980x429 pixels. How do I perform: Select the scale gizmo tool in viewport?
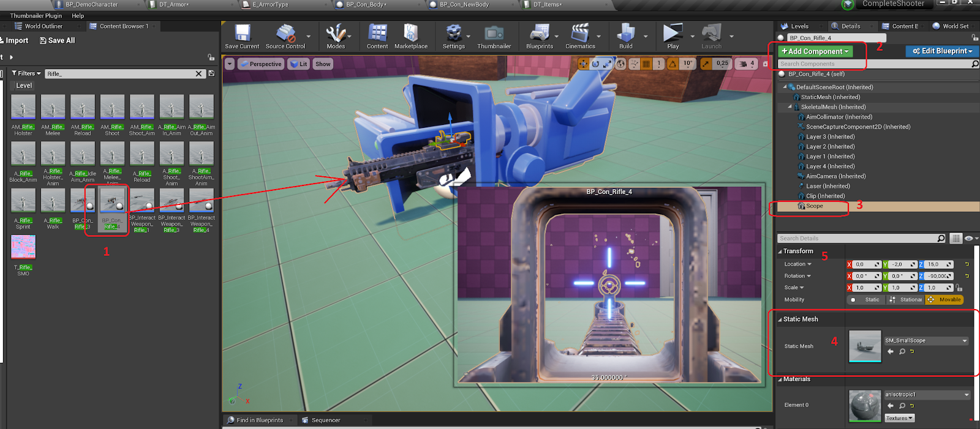607,64
